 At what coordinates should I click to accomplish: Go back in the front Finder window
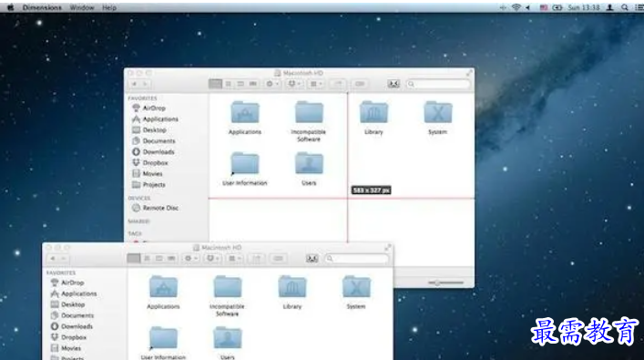point(53,259)
